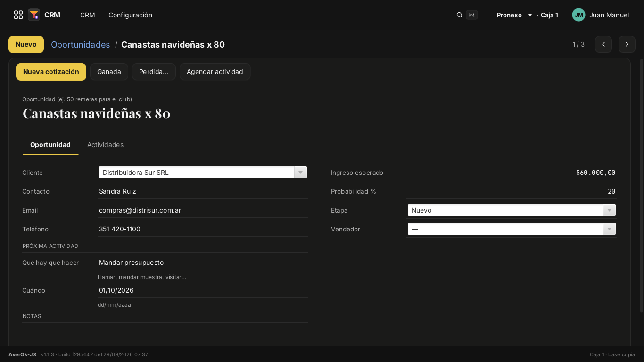Click the JM user avatar
This screenshot has height=362, width=644.
[578, 15]
